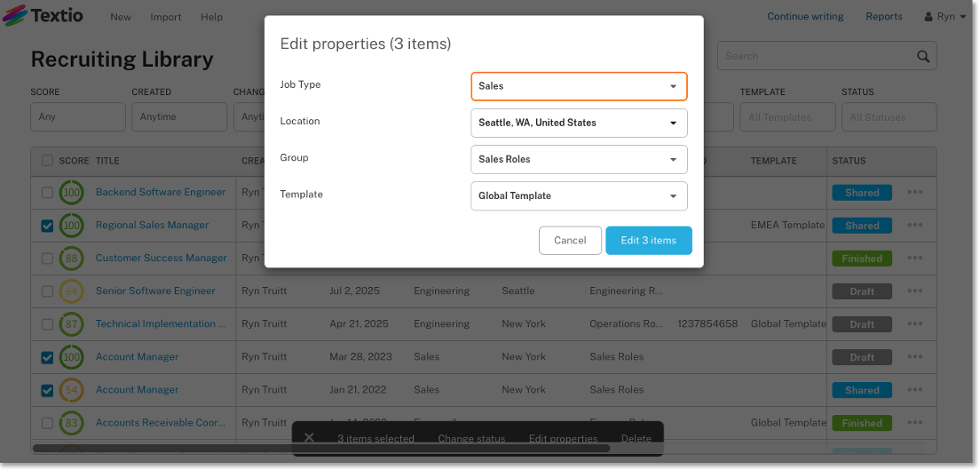Check the Accounts Receivable Coordinator checkbox
This screenshot has width=980, height=470.
pos(48,423)
